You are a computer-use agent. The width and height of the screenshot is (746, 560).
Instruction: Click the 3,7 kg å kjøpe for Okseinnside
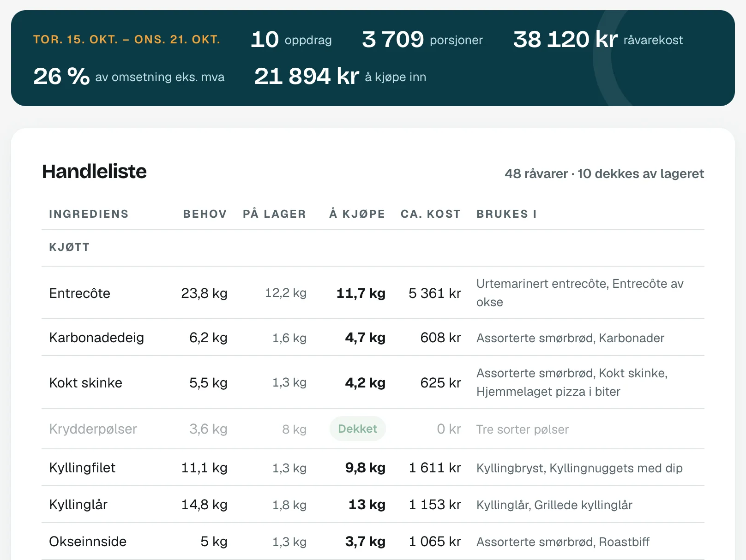click(x=365, y=542)
